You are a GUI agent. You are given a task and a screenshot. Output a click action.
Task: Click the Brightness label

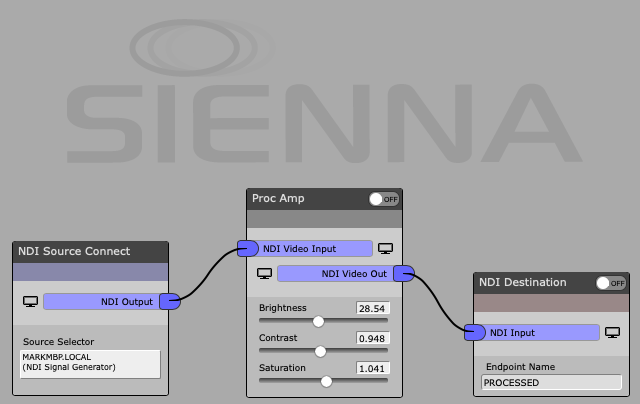click(x=282, y=308)
